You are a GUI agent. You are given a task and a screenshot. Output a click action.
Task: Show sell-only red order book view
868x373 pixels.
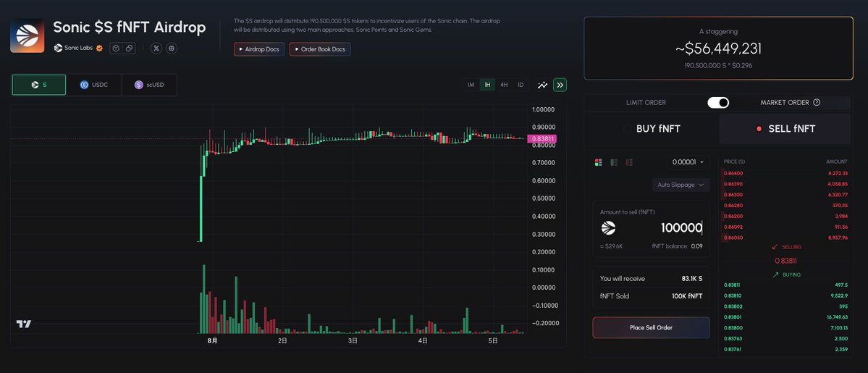[x=629, y=162]
